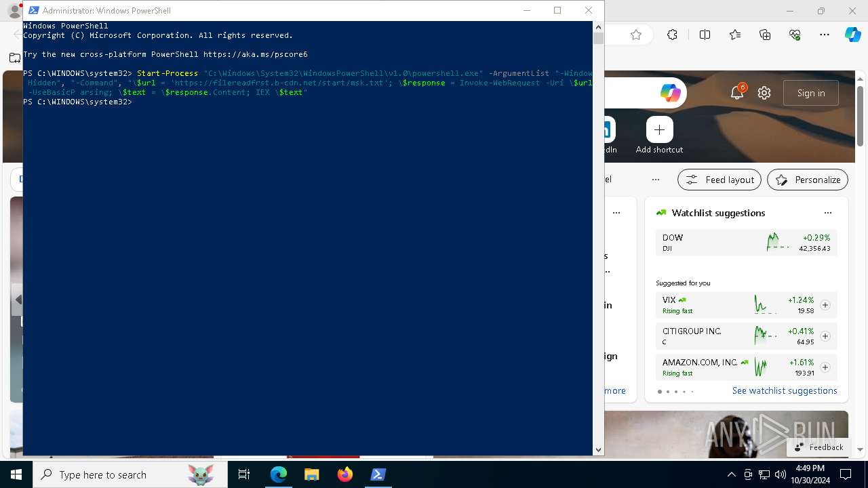
Task: Restore down the Edge browser window
Action: point(821,11)
